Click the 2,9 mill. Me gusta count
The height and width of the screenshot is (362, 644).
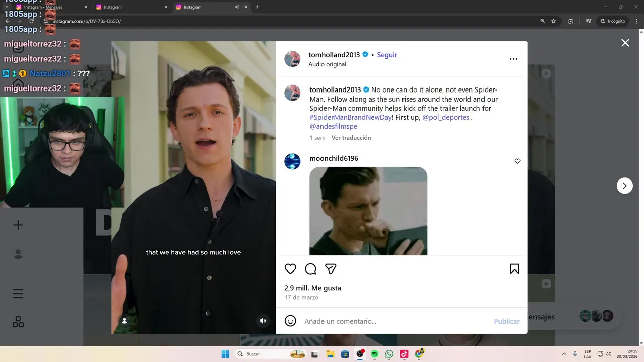point(312,288)
